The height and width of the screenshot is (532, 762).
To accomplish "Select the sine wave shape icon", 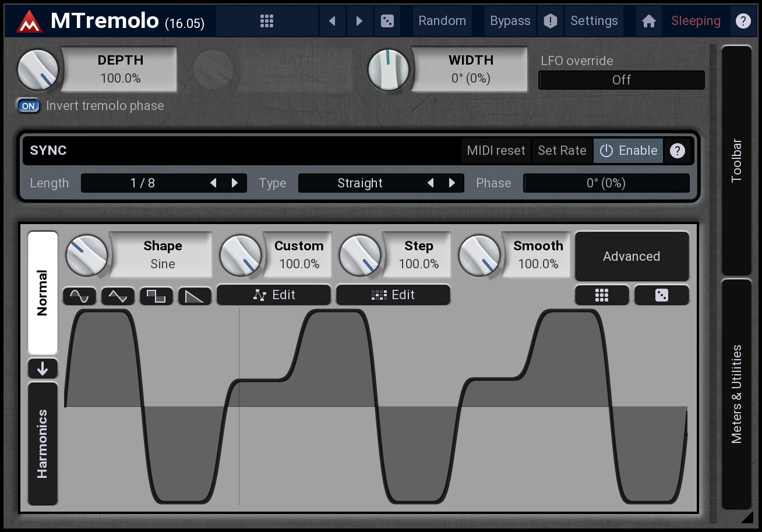I will 79,296.
